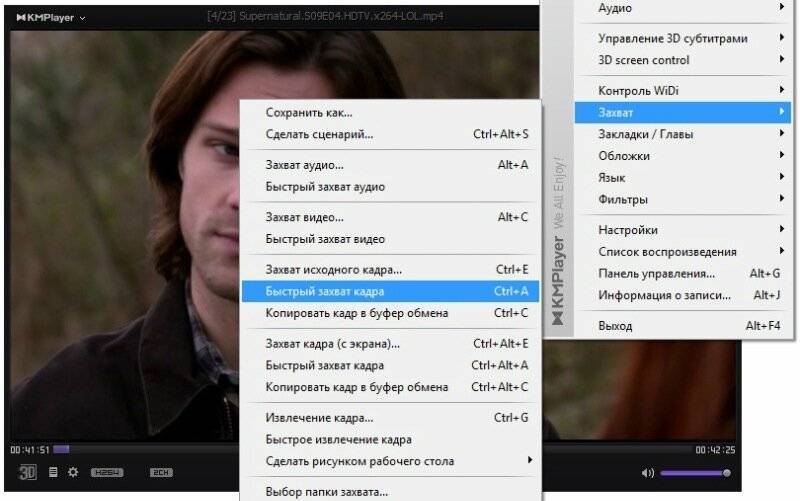Open Захват кадра (с экрана)...
The image size is (800, 501).
pos(391,344)
